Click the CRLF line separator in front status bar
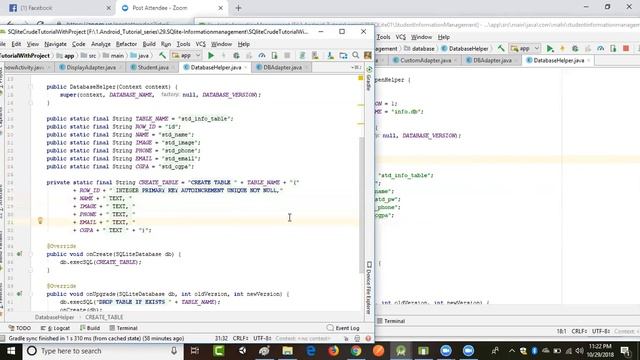 point(240,338)
